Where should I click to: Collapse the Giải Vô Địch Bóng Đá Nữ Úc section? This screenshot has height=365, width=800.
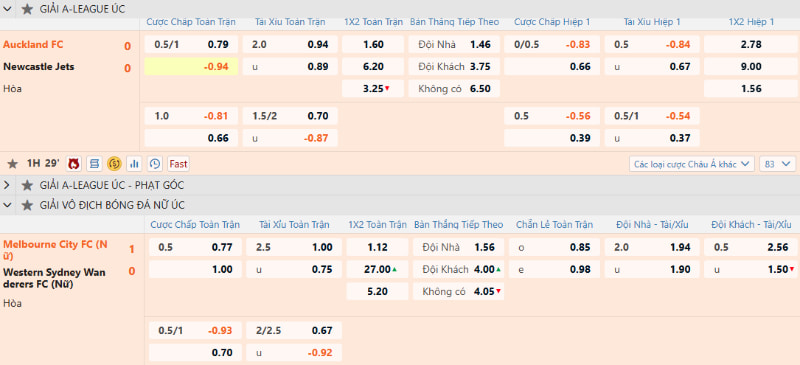pyautogui.click(x=7, y=205)
